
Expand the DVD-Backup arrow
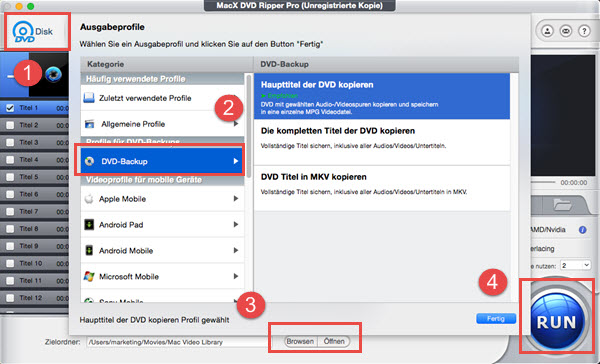pyautogui.click(x=236, y=161)
